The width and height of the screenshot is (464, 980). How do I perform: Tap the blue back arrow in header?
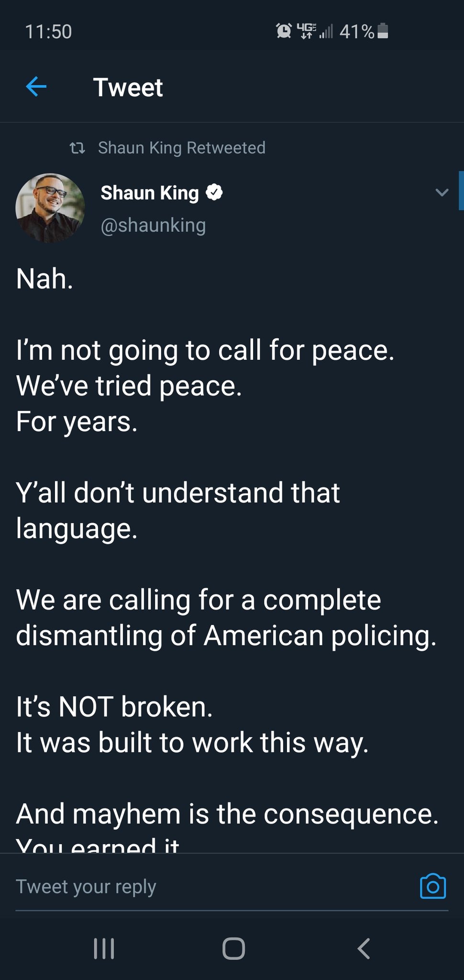[36, 87]
